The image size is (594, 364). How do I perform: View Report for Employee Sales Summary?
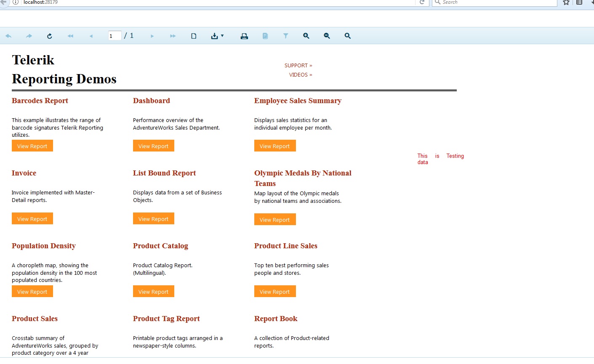click(275, 146)
